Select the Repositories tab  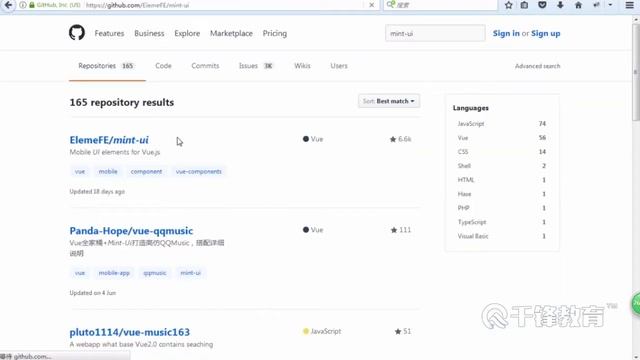click(x=107, y=66)
